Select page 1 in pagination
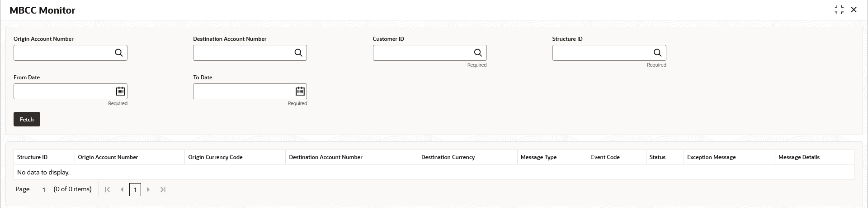The width and height of the screenshot is (868, 208). (135, 190)
